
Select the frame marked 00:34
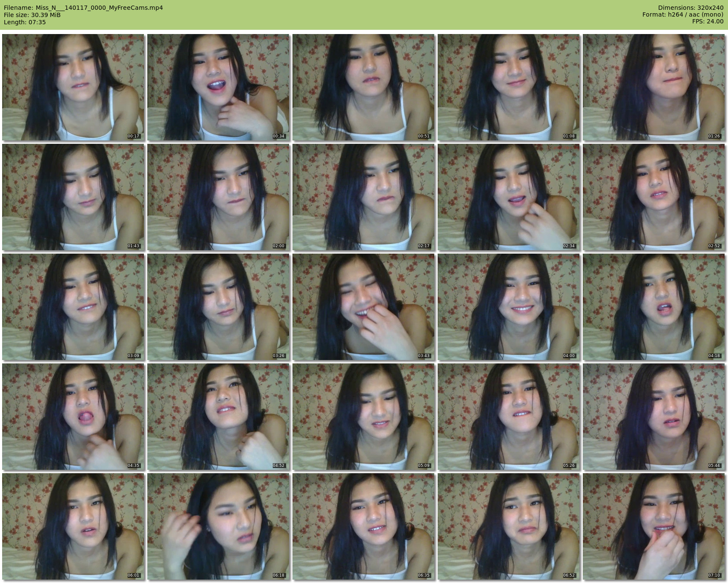[x=218, y=87]
